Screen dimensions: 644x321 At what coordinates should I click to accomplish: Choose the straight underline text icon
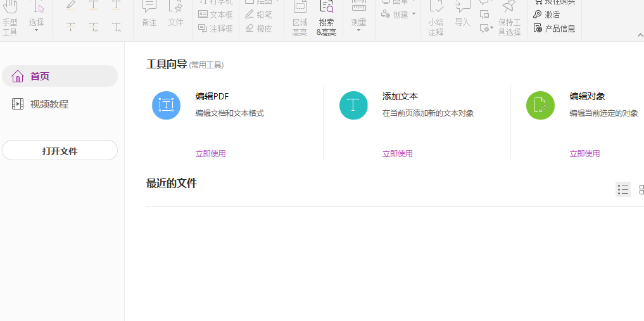pyautogui.click(x=117, y=5)
